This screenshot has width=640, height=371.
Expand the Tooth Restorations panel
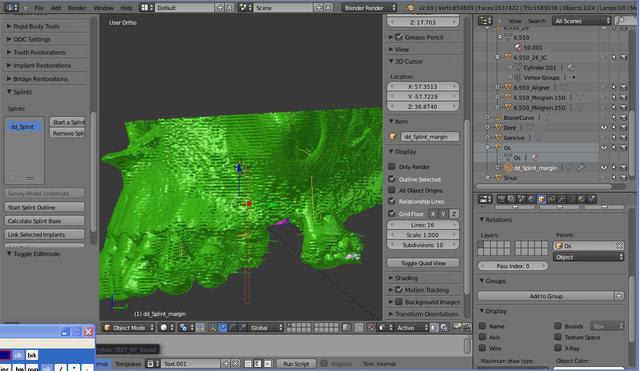click(x=39, y=52)
